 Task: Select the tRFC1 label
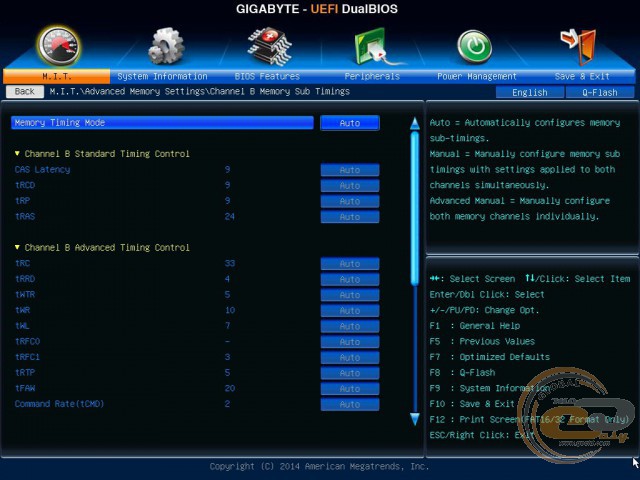(27, 357)
